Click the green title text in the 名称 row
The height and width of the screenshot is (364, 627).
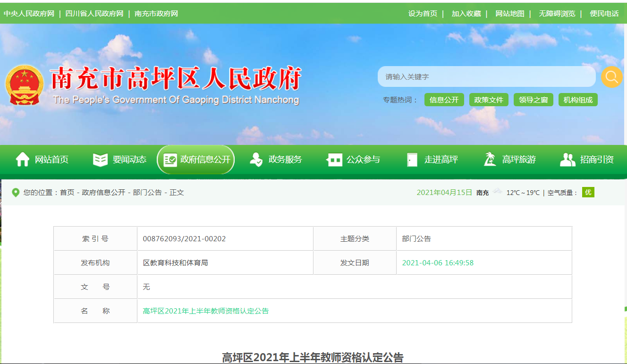point(206,311)
